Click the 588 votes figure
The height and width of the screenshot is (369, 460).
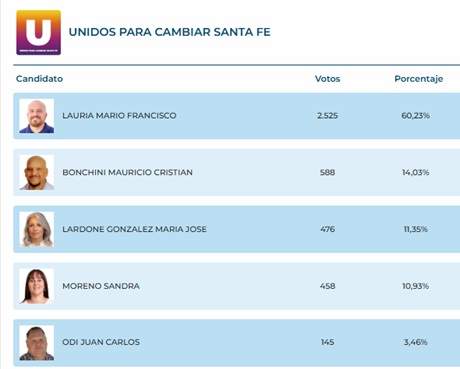(x=327, y=172)
